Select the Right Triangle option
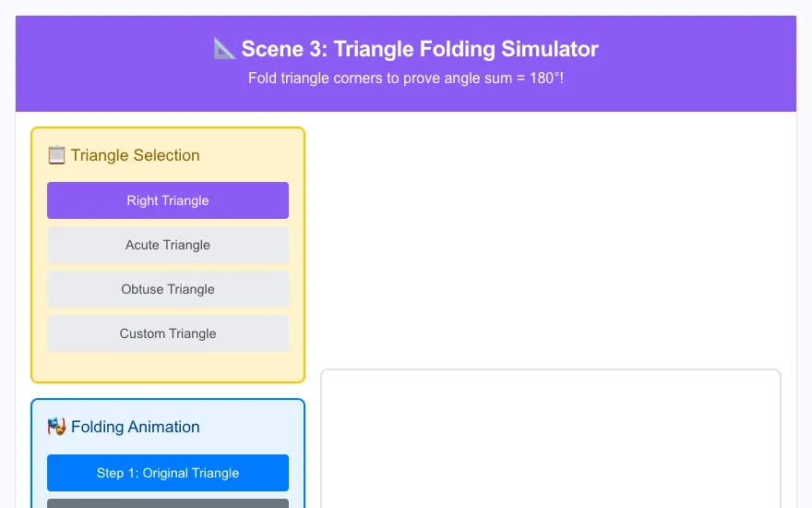 point(168,200)
